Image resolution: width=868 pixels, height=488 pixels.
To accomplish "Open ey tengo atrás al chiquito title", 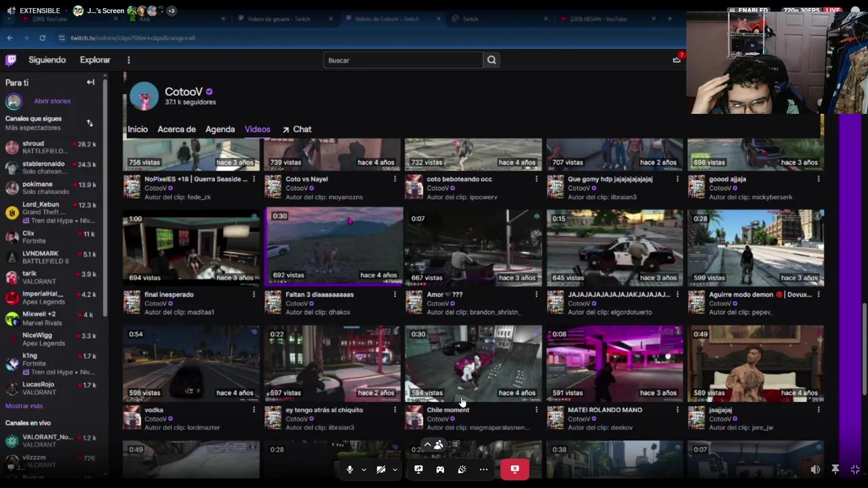I will (324, 409).
